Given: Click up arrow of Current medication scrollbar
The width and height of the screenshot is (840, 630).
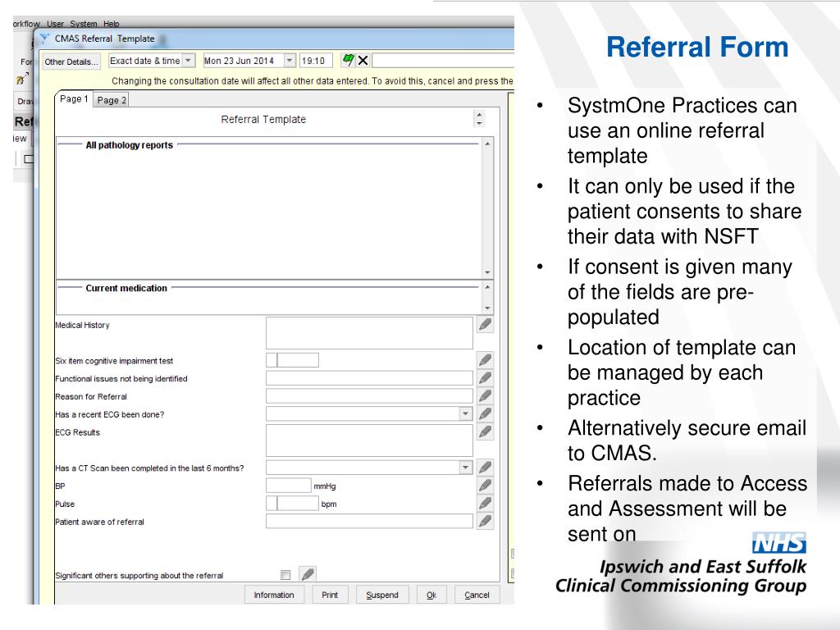Looking at the screenshot, I should (487, 286).
